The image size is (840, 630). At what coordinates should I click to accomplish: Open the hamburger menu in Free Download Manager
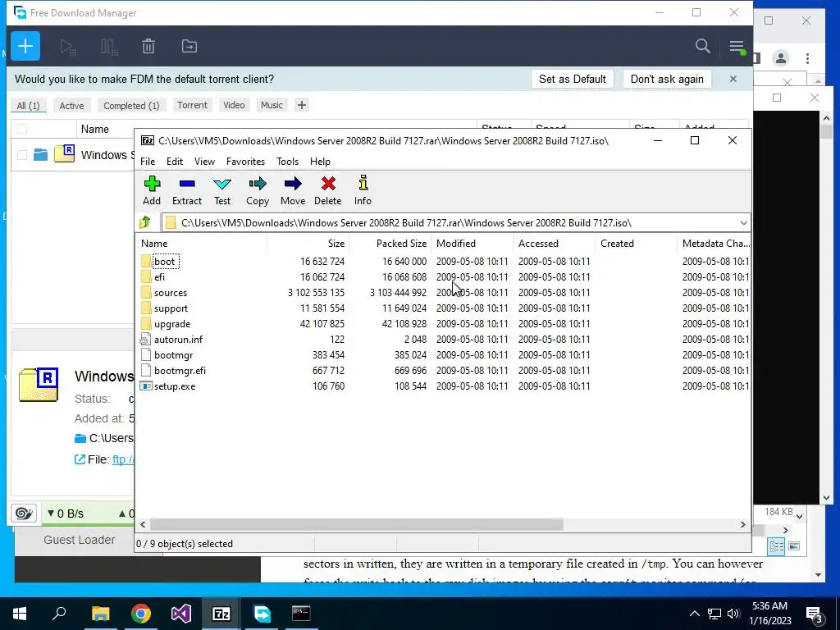coord(737,47)
